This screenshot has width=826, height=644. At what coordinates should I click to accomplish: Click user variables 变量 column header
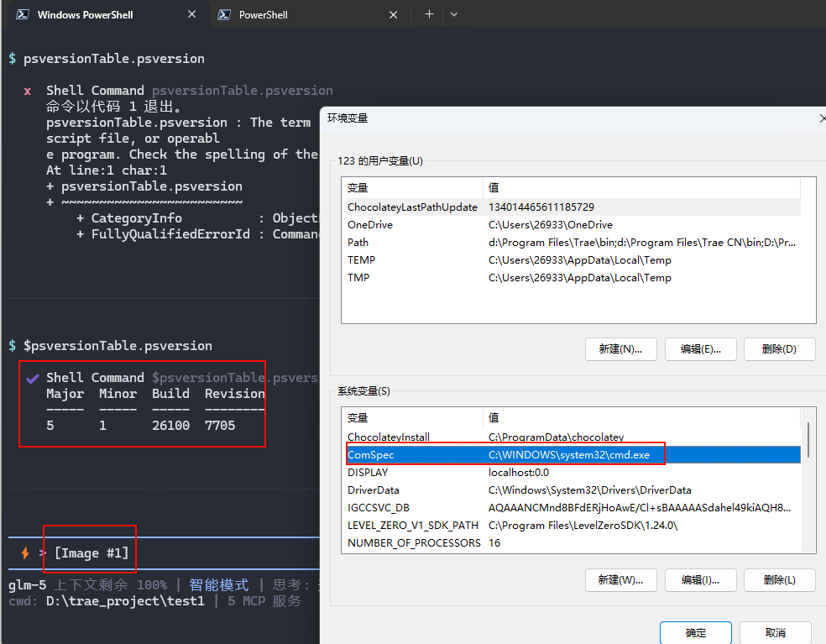point(412,187)
